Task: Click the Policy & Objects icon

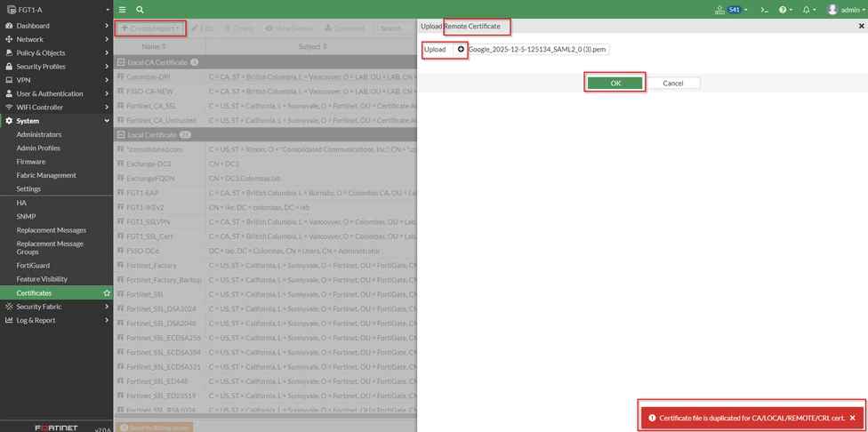Action: 9,52
